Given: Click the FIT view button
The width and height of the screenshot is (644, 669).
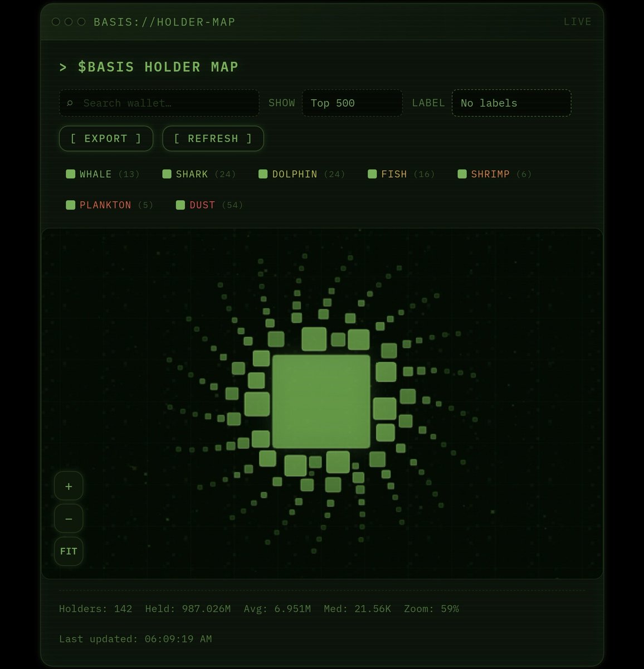Looking at the screenshot, I should pyautogui.click(x=69, y=551).
